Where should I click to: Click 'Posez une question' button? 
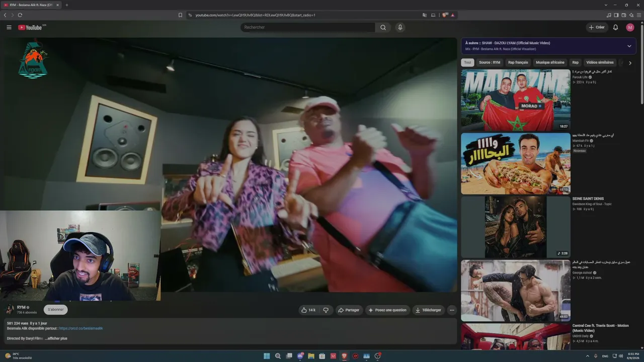pyautogui.click(x=387, y=310)
